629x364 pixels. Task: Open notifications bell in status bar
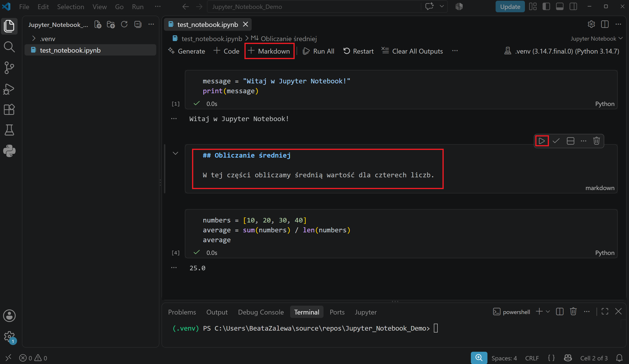(x=619, y=358)
